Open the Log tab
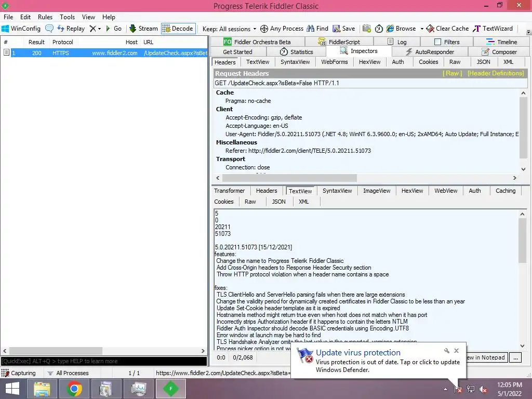Screen dimensions: 532x399 397,42
